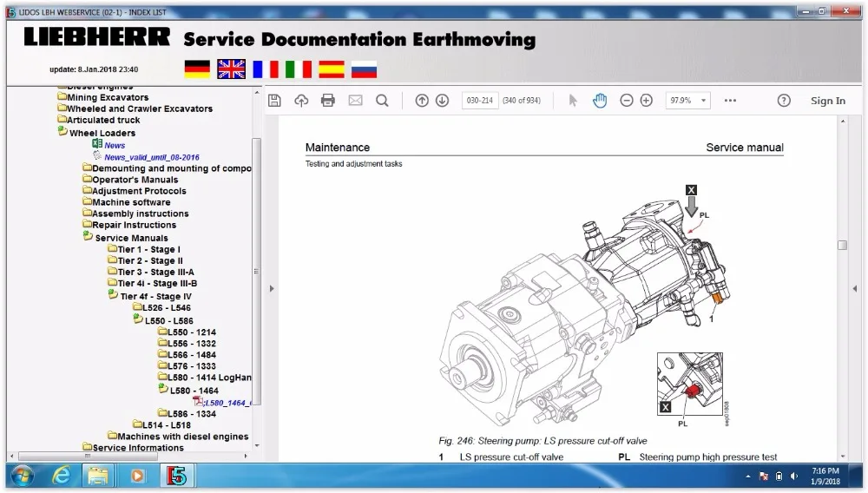
Task: Send the document by email icon
Action: pyautogui.click(x=355, y=100)
